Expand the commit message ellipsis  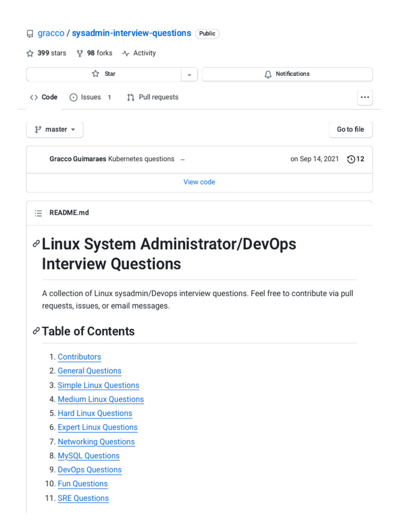click(182, 159)
